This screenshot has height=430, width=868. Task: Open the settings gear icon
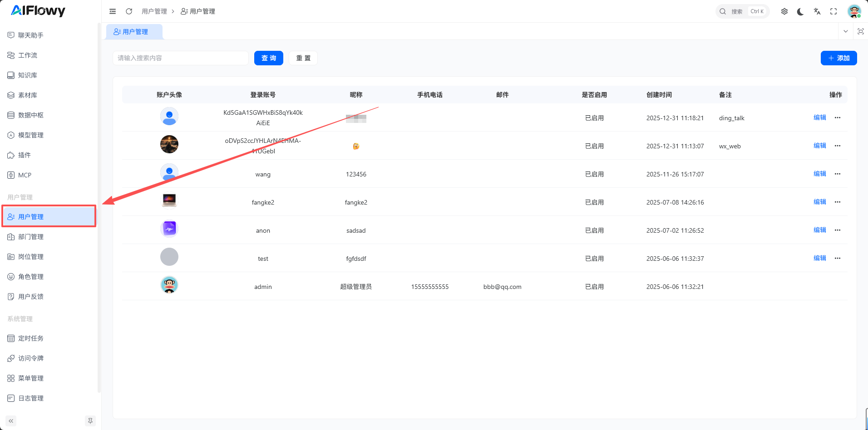click(x=784, y=11)
